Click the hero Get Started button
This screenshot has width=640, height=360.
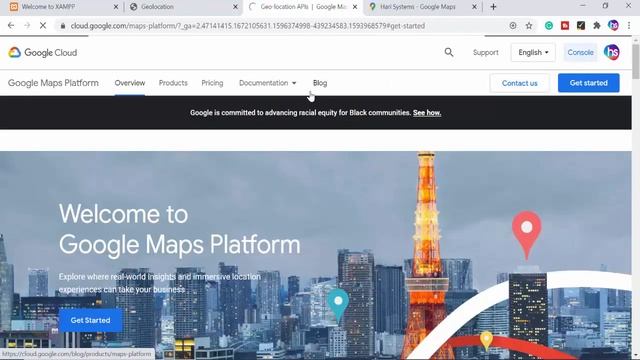pyautogui.click(x=90, y=320)
